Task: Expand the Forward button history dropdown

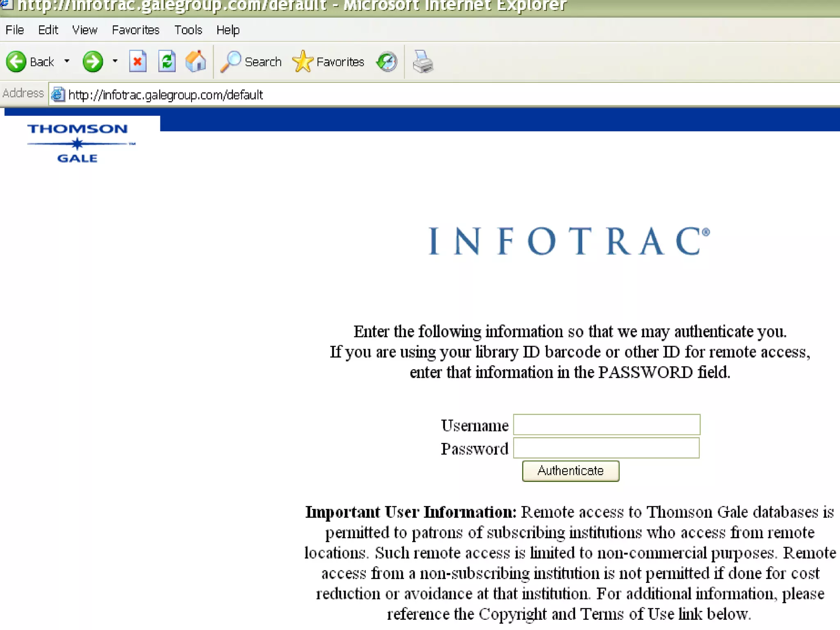Action: (115, 62)
